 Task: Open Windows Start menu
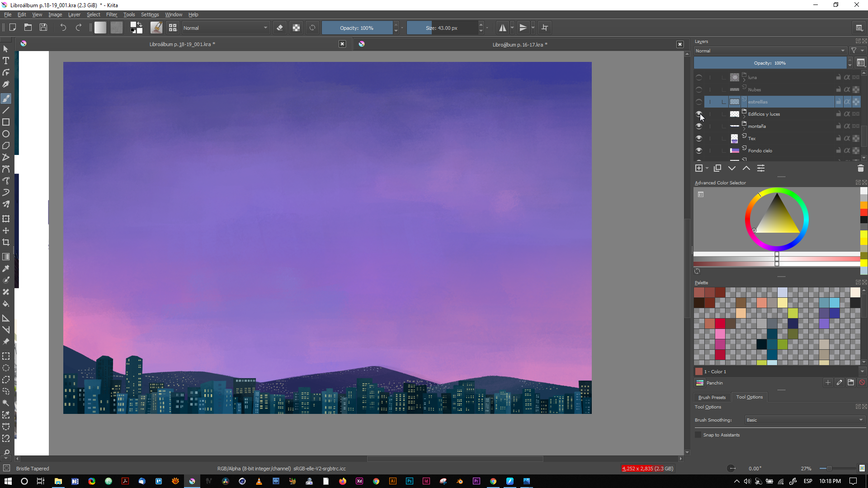(x=8, y=481)
